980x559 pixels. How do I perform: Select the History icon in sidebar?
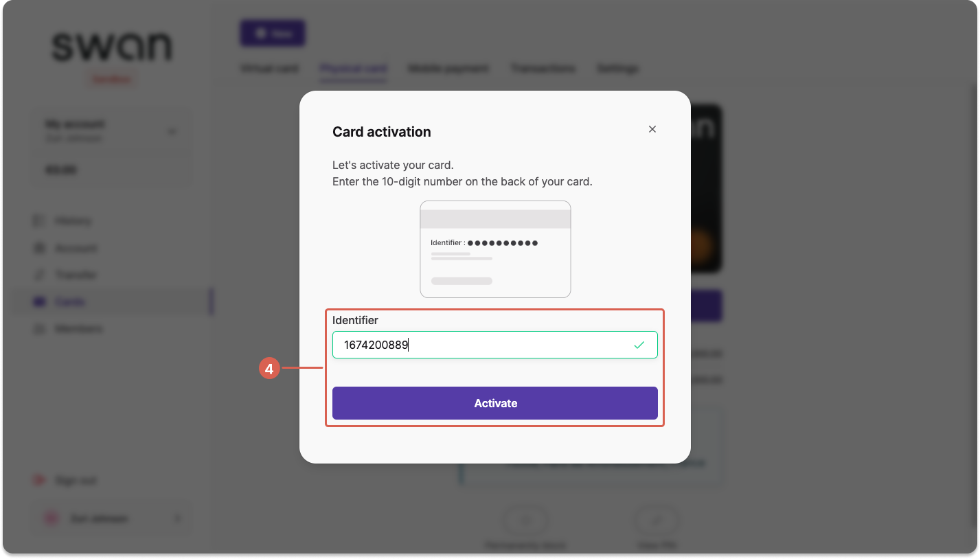click(39, 221)
